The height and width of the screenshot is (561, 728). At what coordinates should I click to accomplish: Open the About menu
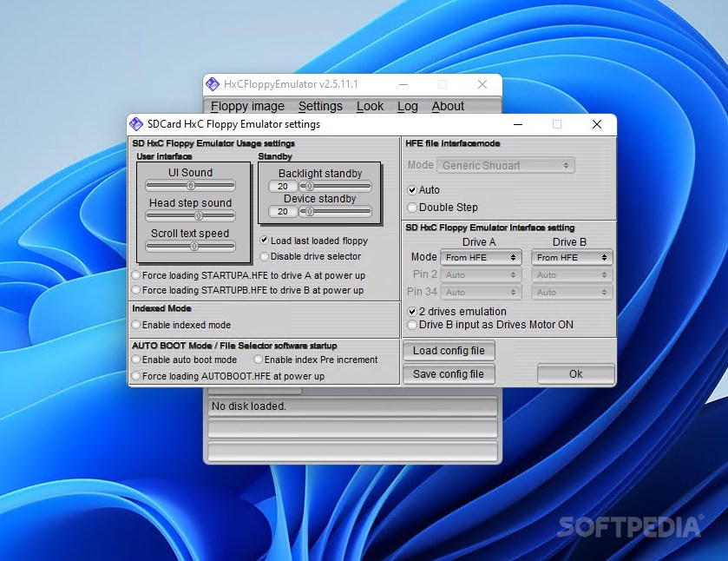pyautogui.click(x=448, y=107)
